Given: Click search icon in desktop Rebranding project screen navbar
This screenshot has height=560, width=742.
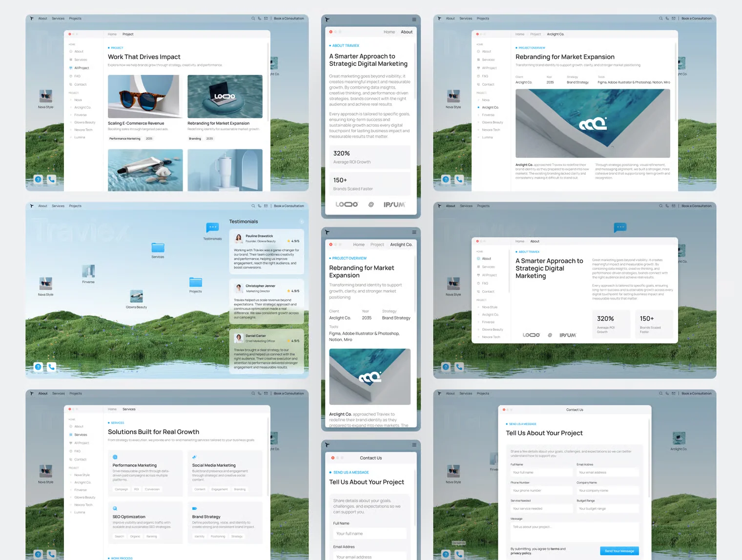Looking at the screenshot, I should (x=660, y=19).
